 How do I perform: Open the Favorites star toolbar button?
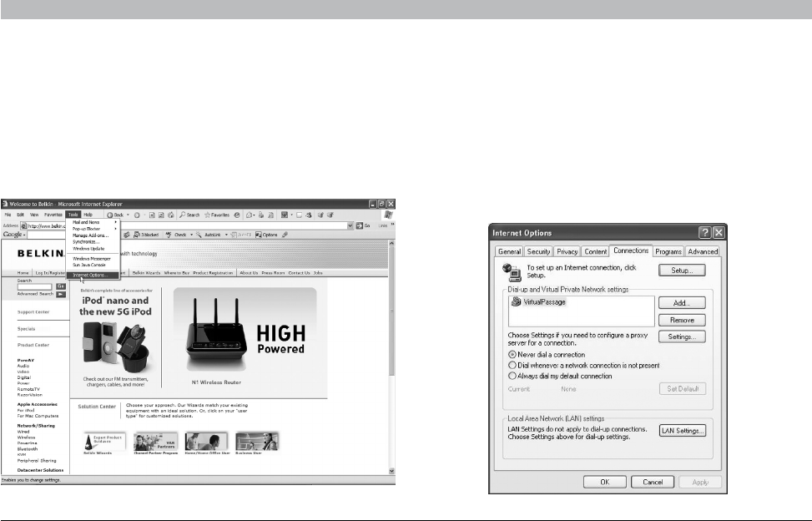217,215
